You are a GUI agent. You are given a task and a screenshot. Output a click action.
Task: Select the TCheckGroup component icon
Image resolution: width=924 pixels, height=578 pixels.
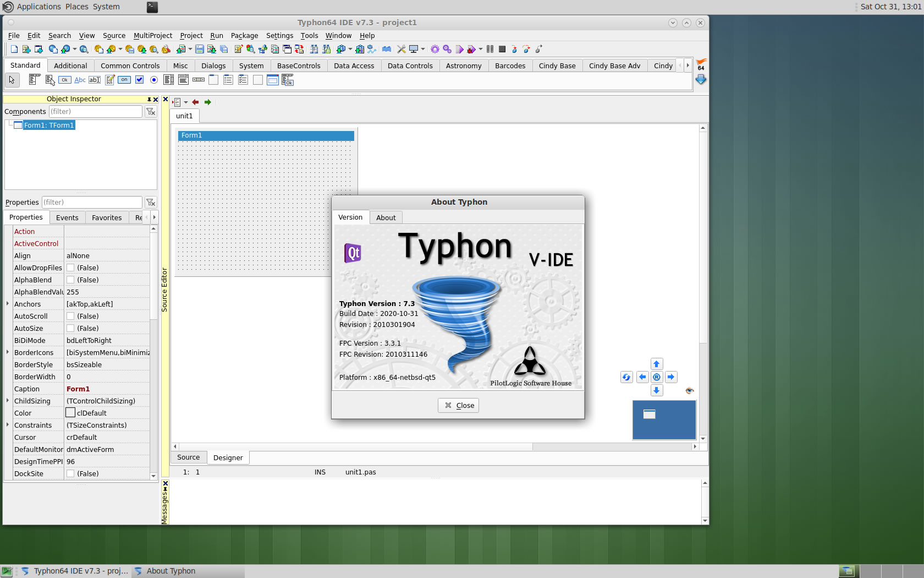click(243, 80)
